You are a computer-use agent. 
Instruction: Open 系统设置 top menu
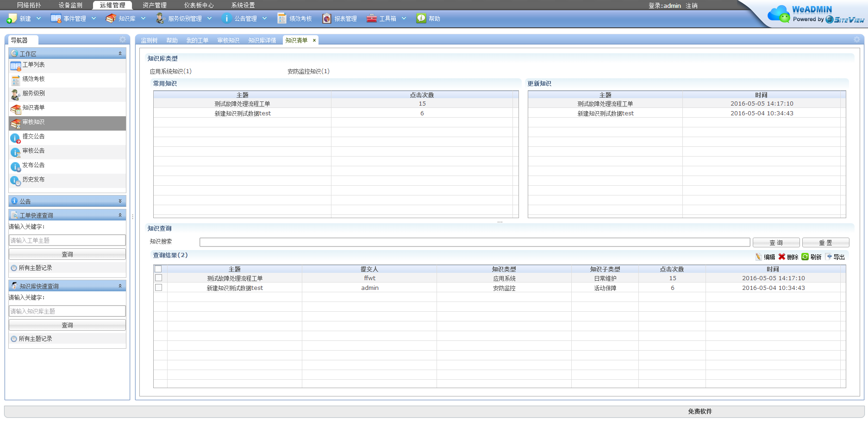[243, 5]
